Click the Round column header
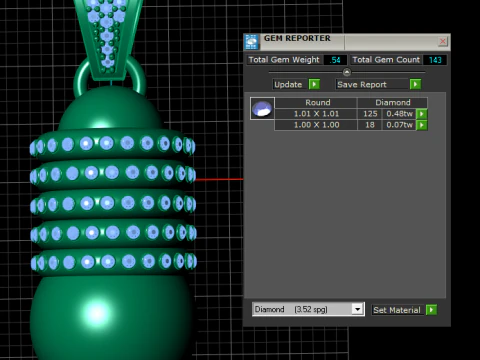 (316, 102)
